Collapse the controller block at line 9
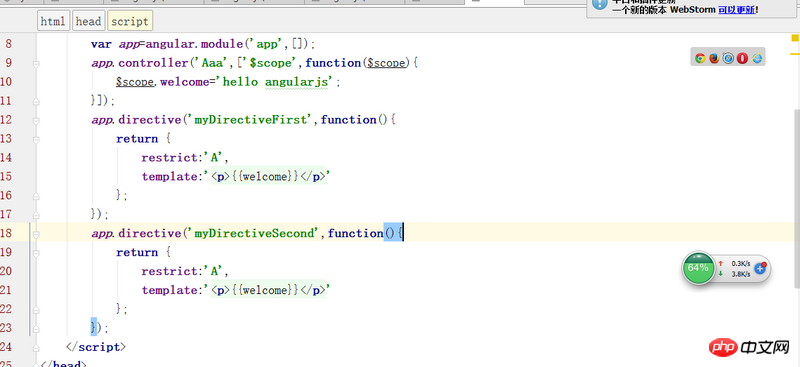 coord(36,64)
